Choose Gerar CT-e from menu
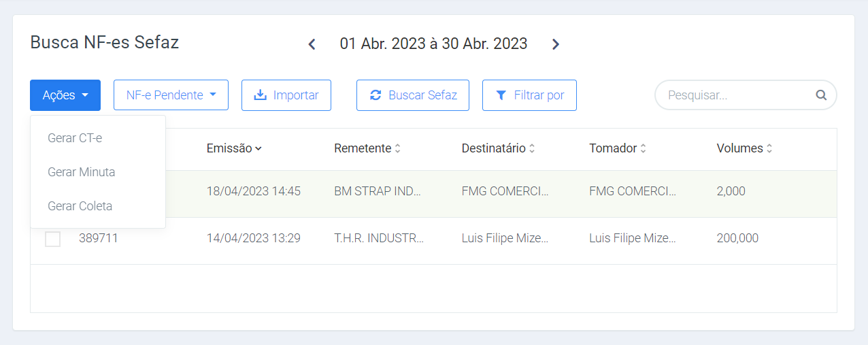 pos(75,138)
